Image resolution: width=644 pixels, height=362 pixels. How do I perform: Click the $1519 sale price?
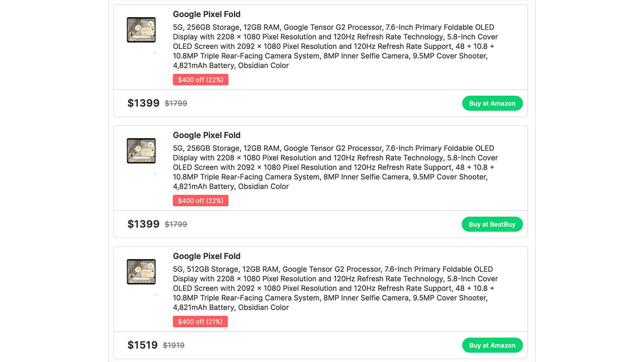(x=143, y=345)
